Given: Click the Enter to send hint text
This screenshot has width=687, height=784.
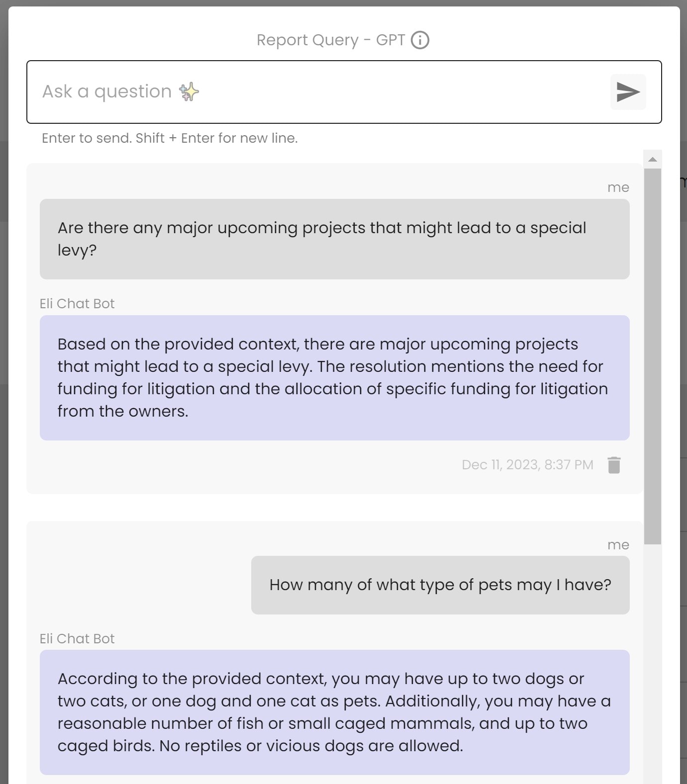Looking at the screenshot, I should point(169,138).
